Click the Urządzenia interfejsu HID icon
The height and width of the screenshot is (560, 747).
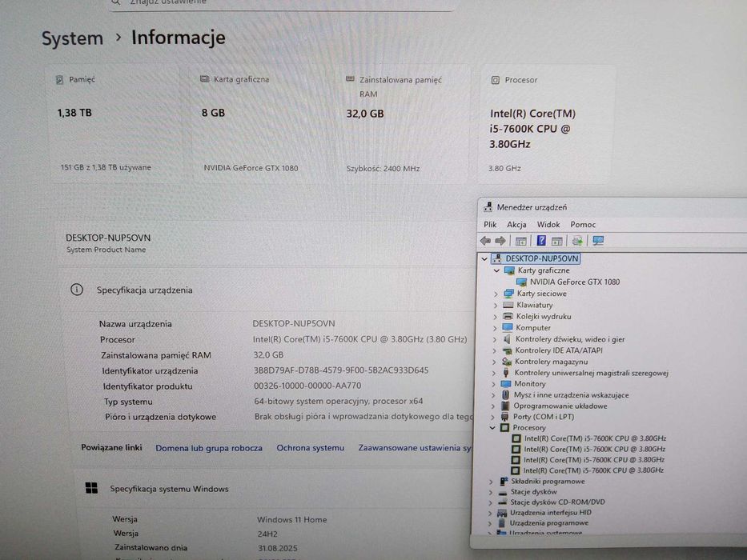502,513
